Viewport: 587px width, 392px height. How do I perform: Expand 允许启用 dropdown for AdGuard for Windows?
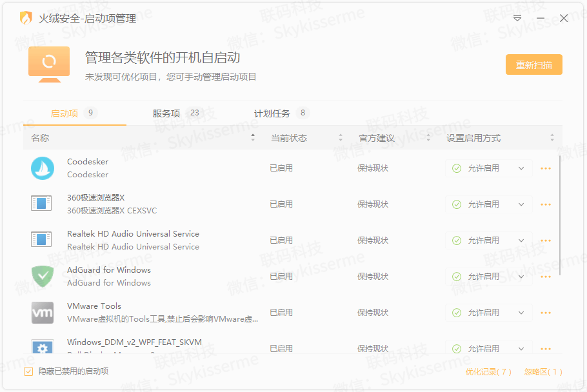click(x=521, y=277)
